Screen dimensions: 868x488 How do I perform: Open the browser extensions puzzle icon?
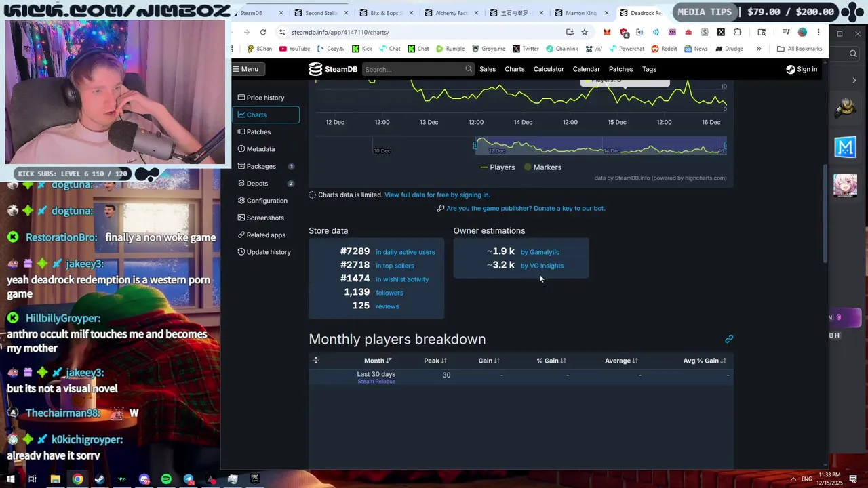pyautogui.click(x=738, y=32)
